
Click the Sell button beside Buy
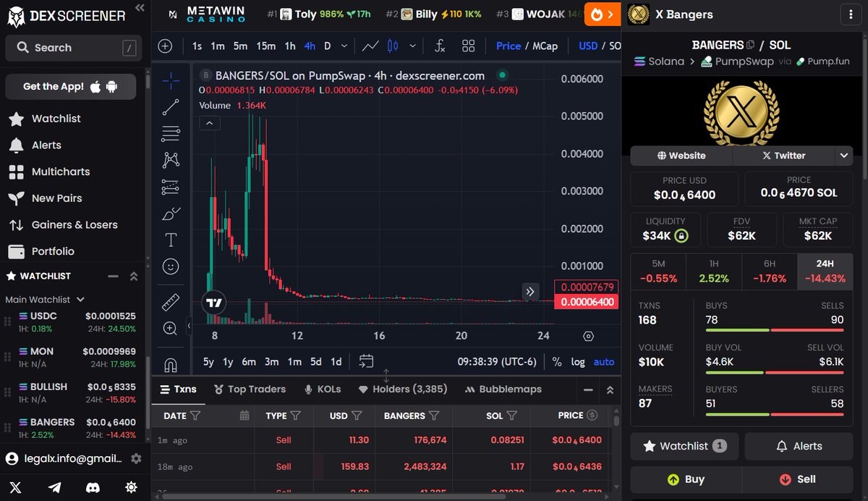(797, 479)
